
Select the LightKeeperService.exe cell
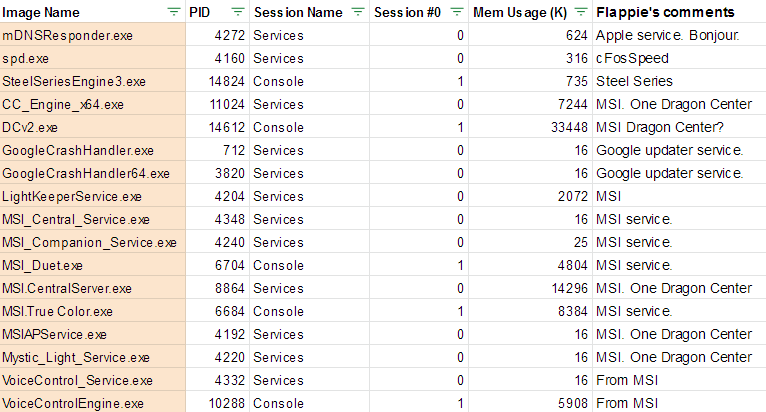pyautogui.click(x=93, y=196)
